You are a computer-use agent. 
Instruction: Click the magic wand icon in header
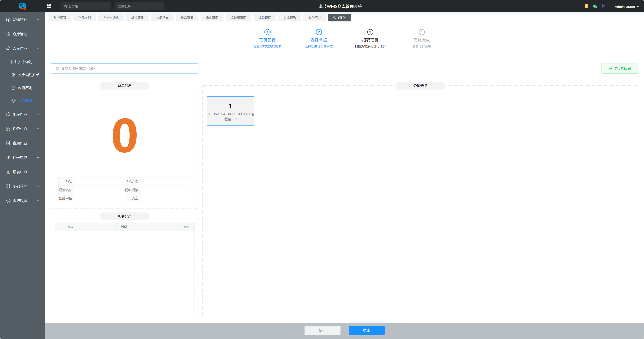point(603,6)
